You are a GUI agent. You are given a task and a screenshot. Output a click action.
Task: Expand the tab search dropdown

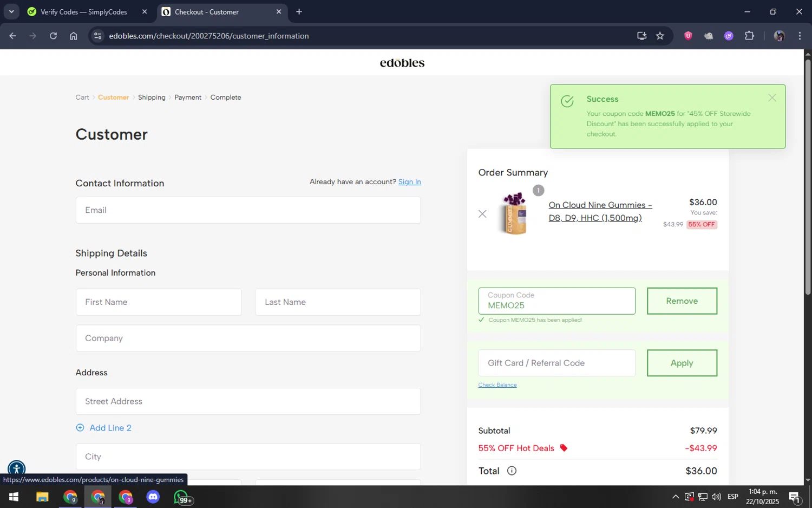pyautogui.click(x=11, y=11)
